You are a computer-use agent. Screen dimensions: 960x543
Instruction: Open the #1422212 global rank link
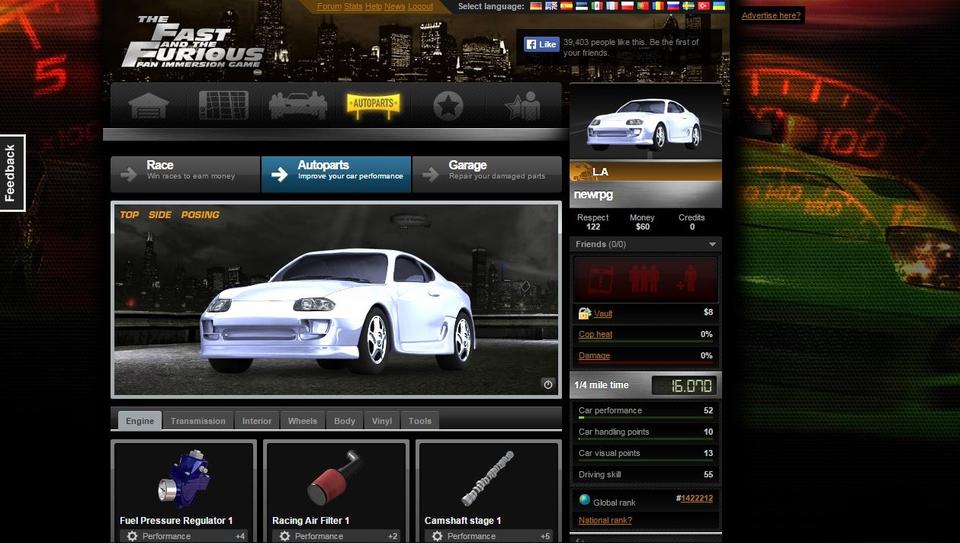pyautogui.click(x=696, y=498)
